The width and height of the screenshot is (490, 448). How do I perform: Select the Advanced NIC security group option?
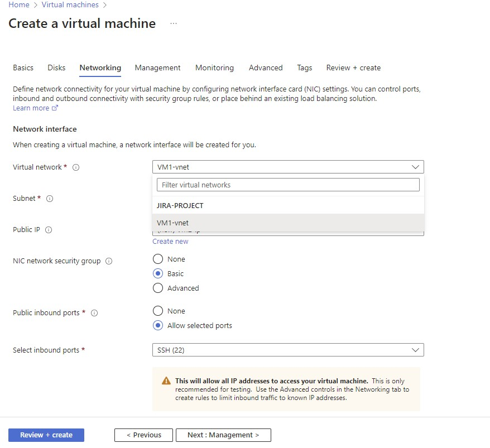157,288
